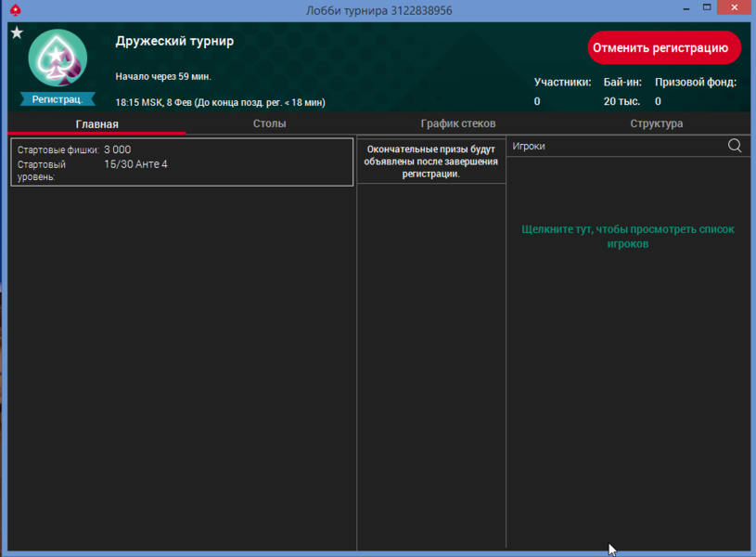This screenshot has width=756, height=557.
Task: Close the tournament lobby window
Action: (x=734, y=7)
